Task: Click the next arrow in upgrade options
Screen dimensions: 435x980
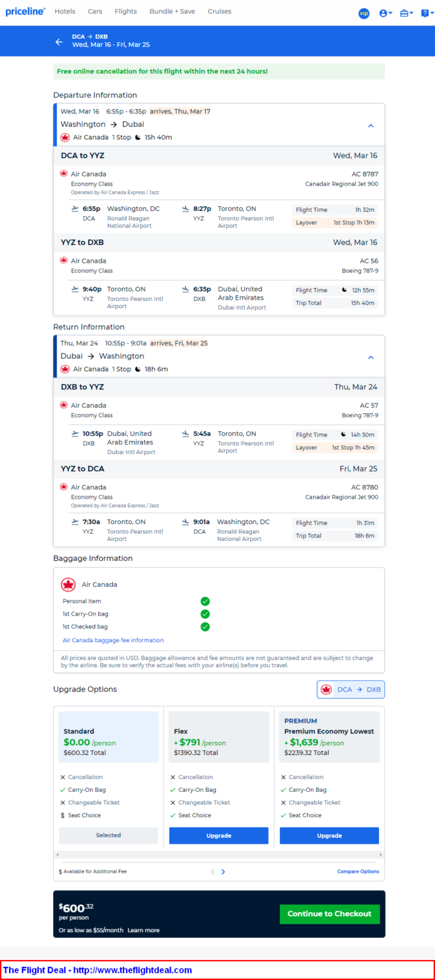Action: coord(223,872)
